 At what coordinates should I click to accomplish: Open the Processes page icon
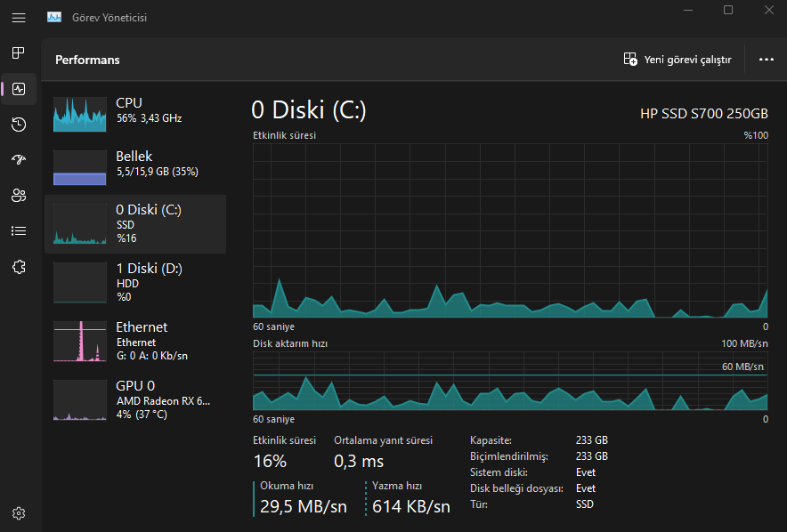(19, 52)
